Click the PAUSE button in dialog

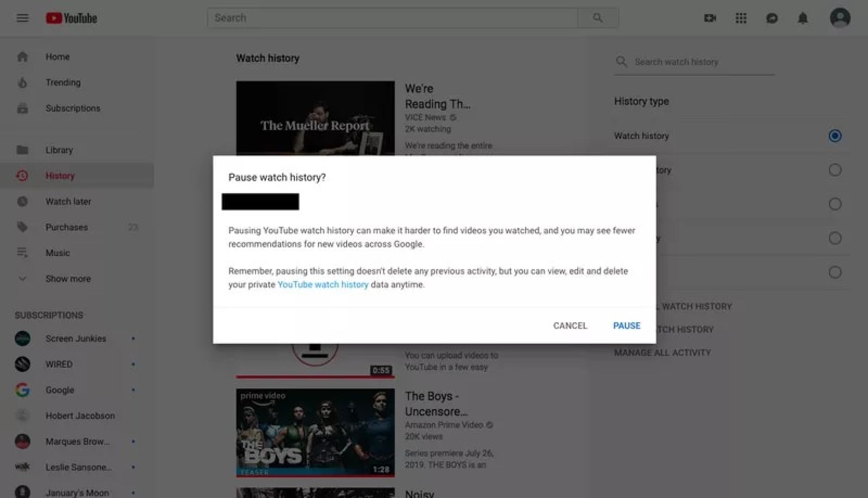click(627, 325)
